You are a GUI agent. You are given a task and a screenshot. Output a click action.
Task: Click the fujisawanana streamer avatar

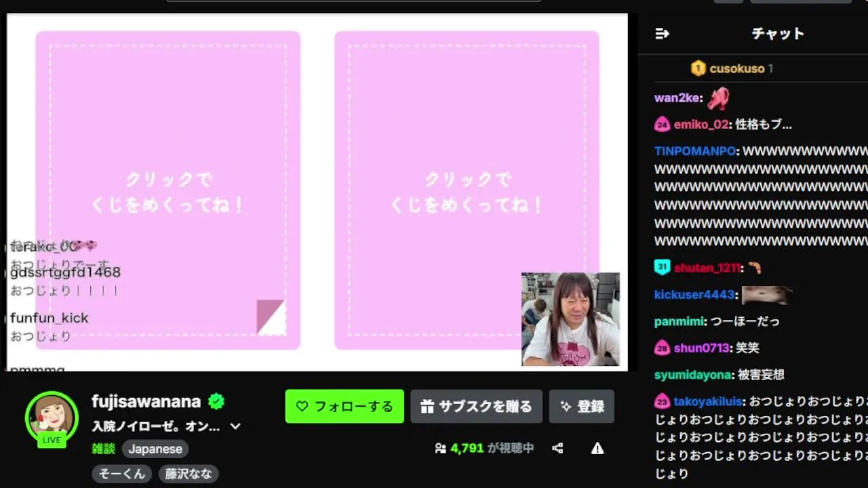52,418
